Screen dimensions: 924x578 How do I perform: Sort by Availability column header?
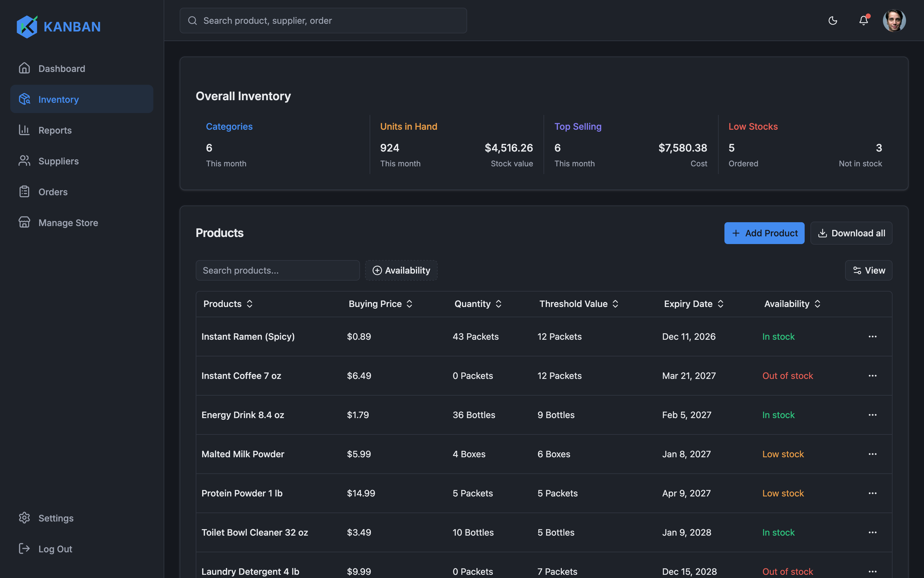click(792, 304)
